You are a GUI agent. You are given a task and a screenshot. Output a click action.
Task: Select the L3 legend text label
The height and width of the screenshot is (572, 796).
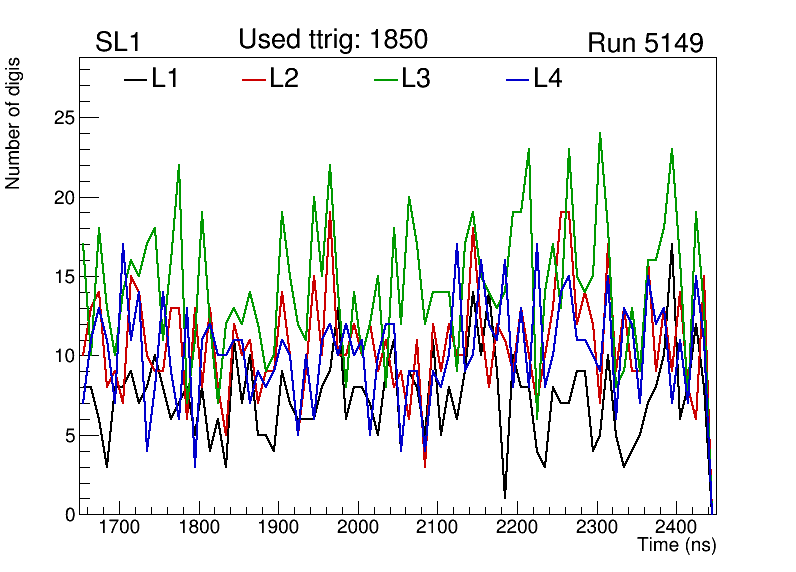coord(415,79)
